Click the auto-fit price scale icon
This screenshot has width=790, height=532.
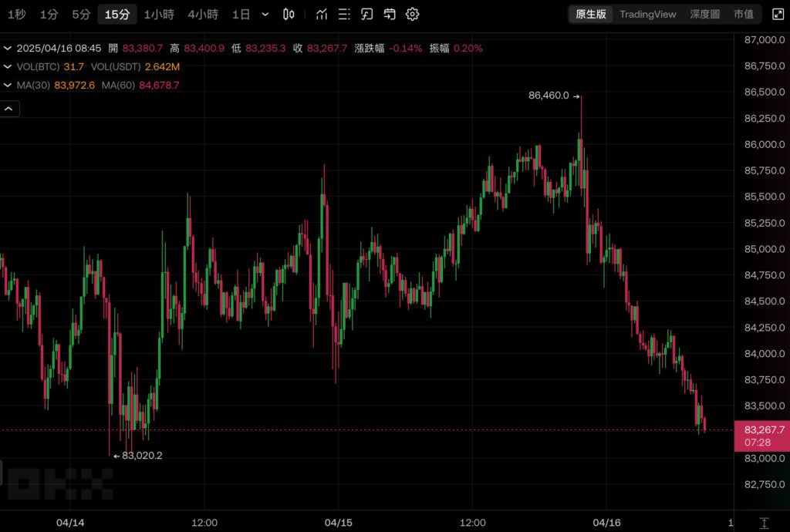point(764,523)
